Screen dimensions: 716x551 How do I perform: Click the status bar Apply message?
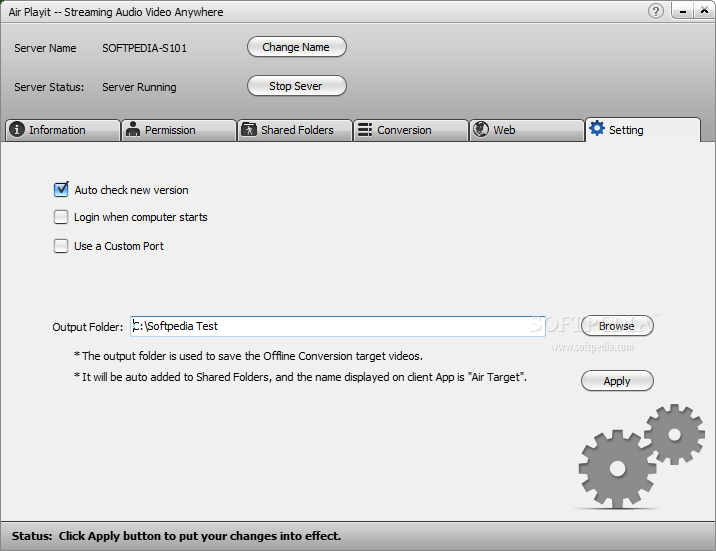click(176, 536)
